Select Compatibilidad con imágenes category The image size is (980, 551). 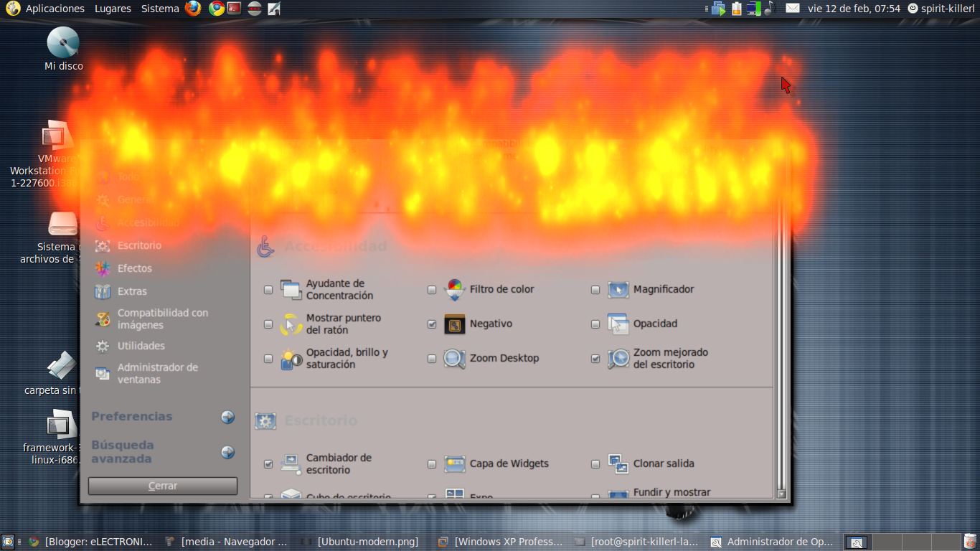pyautogui.click(x=152, y=319)
